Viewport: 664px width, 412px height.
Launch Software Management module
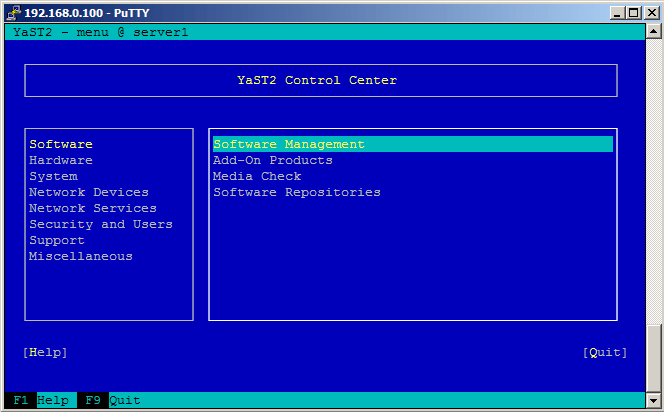coord(288,144)
